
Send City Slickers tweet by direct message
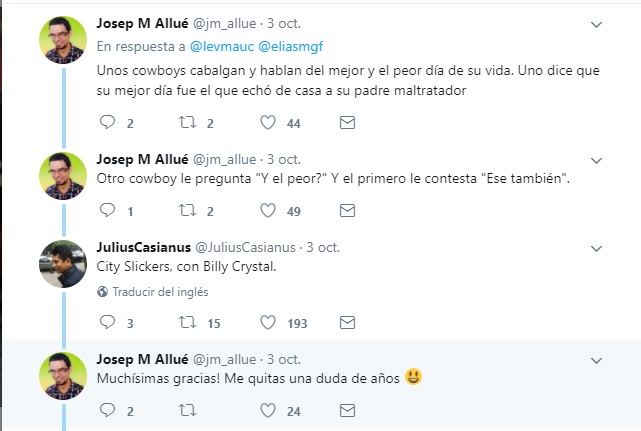(347, 323)
